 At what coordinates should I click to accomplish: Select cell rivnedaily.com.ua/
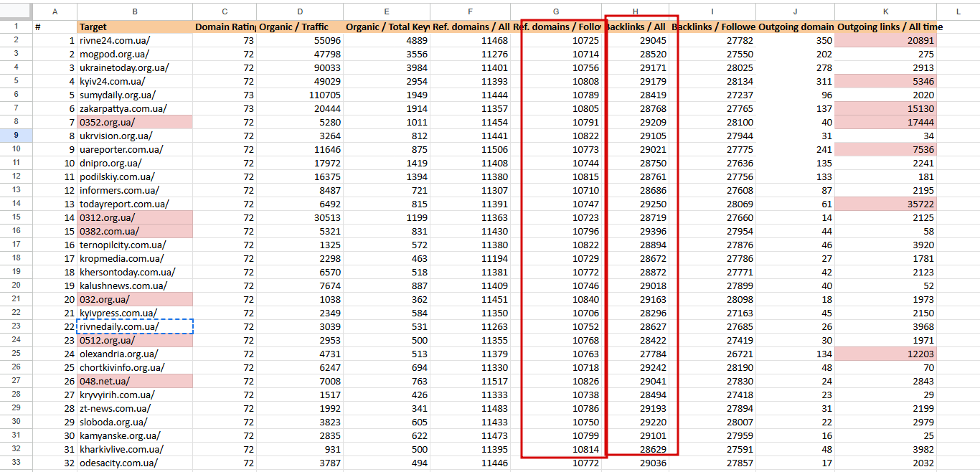(x=135, y=326)
